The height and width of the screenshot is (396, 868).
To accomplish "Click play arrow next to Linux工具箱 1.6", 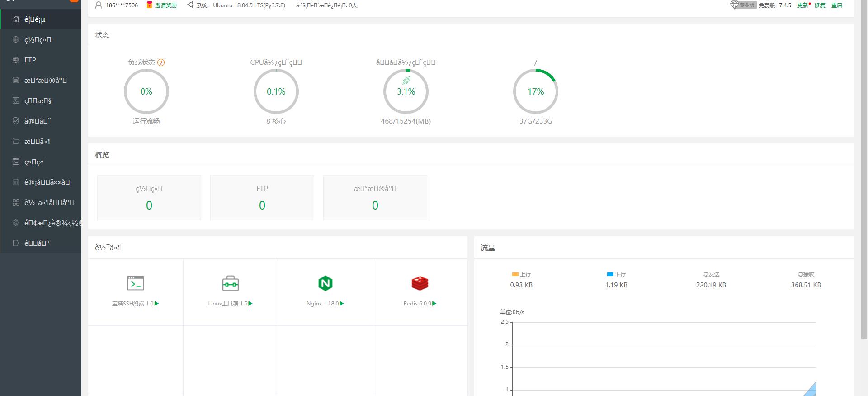I will (x=250, y=304).
